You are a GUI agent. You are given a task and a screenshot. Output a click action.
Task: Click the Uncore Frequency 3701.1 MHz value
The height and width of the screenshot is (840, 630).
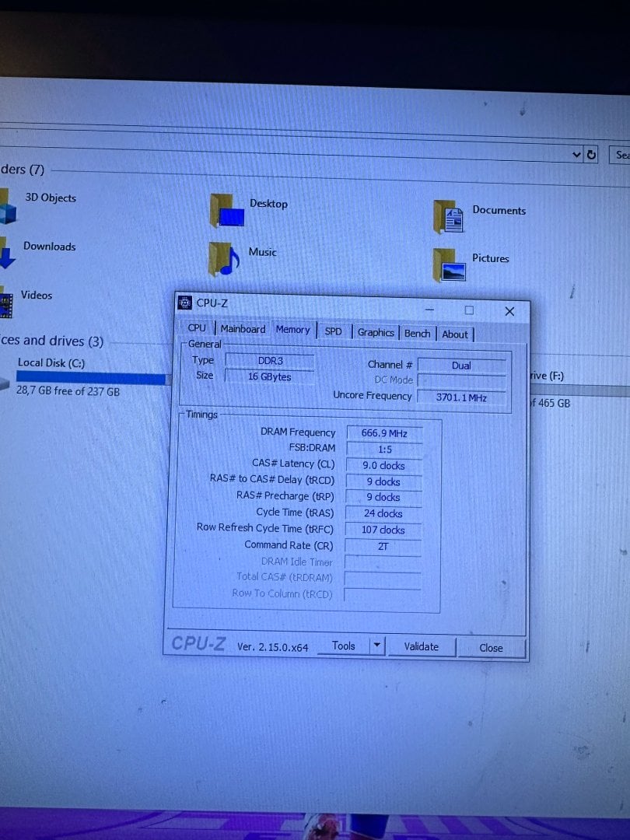click(461, 397)
